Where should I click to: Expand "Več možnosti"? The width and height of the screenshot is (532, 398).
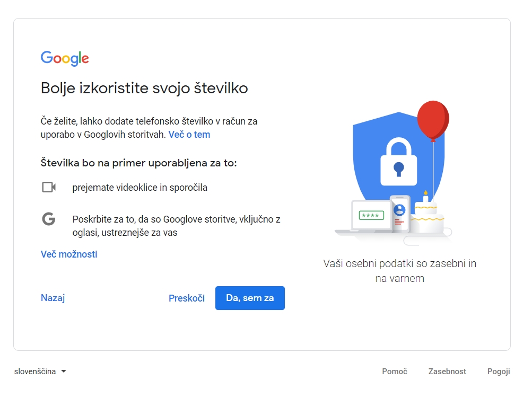69,254
